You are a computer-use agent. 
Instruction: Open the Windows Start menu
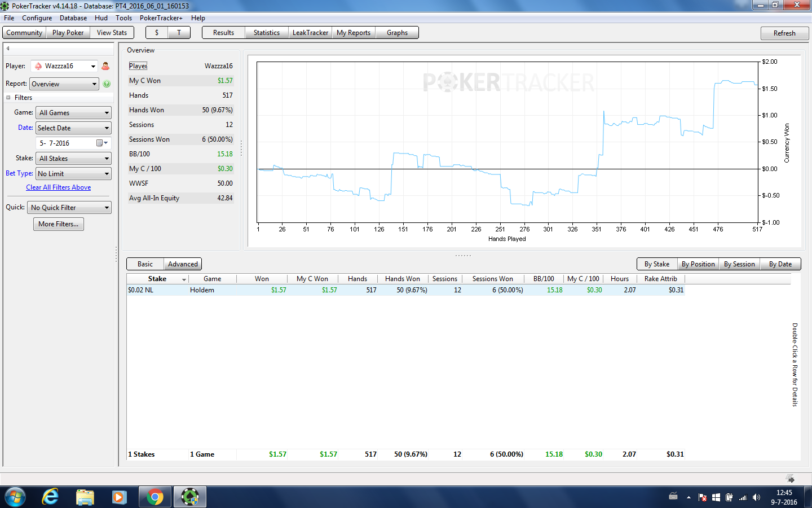click(15, 497)
